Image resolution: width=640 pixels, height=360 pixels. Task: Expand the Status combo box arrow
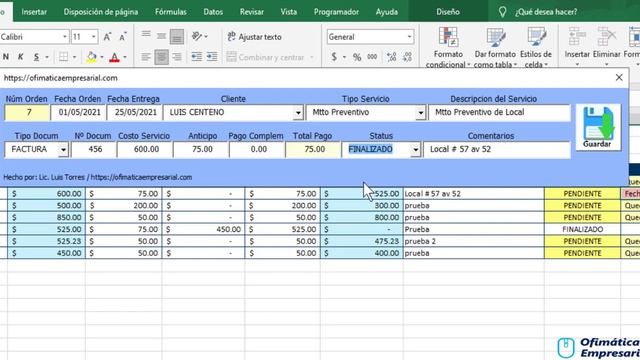(416, 150)
